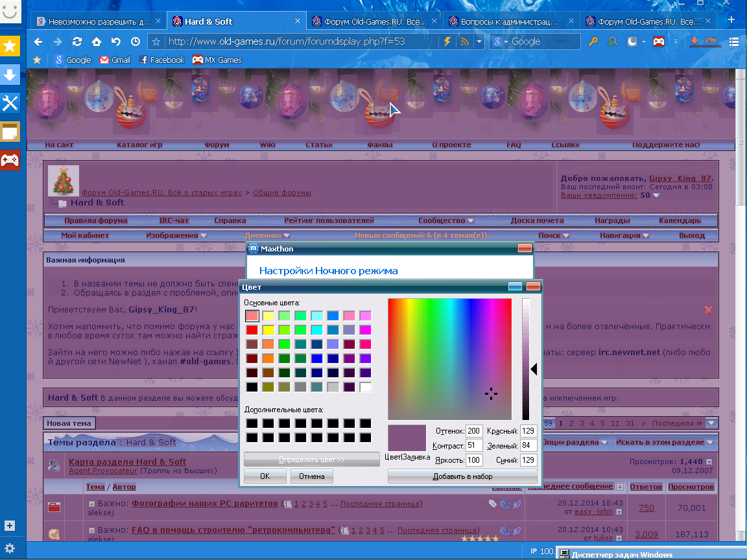Open the Каталог игр site menu item
The width and height of the screenshot is (747, 560).
pyautogui.click(x=139, y=145)
